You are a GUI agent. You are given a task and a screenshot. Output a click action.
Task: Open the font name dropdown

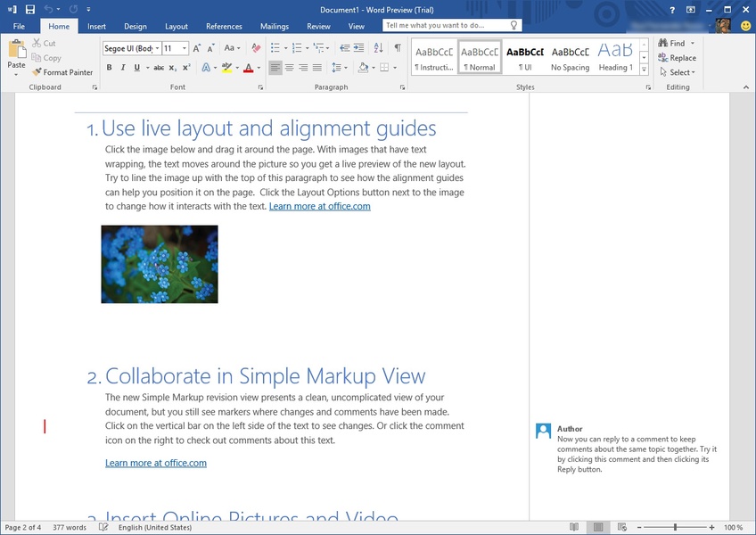(x=157, y=48)
